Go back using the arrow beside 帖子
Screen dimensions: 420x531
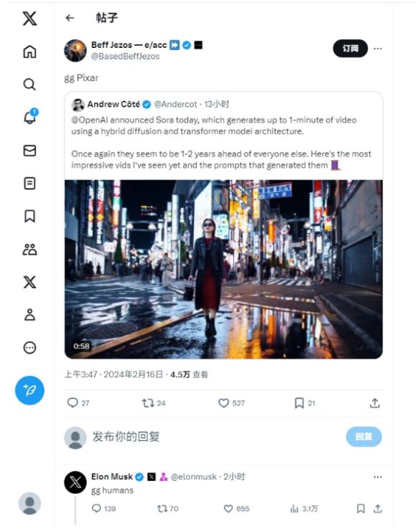(x=70, y=18)
